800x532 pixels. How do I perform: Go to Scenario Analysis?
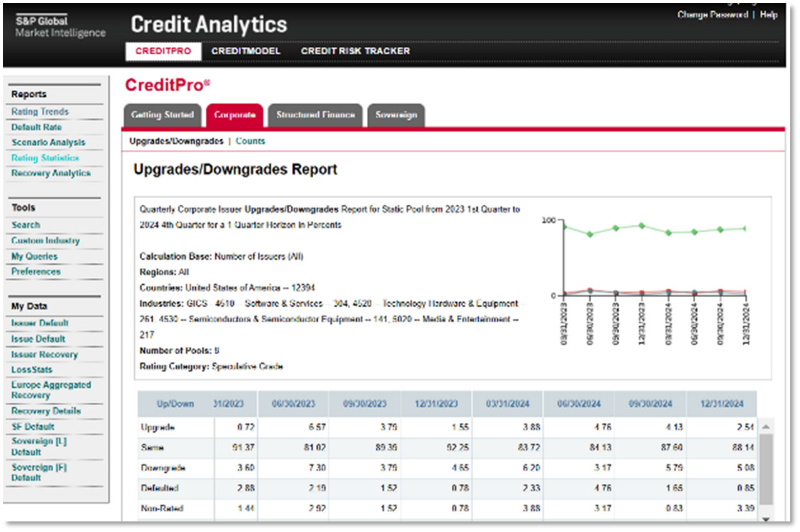[48, 142]
